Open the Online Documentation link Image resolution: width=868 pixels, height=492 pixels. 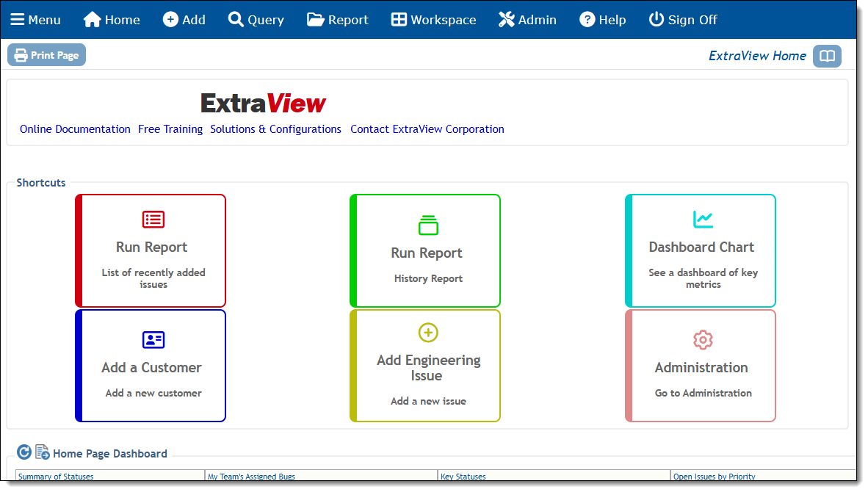coord(76,129)
